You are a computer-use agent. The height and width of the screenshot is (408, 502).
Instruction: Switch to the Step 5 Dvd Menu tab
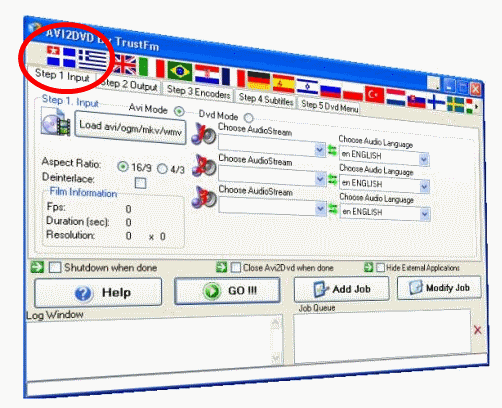click(x=330, y=106)
